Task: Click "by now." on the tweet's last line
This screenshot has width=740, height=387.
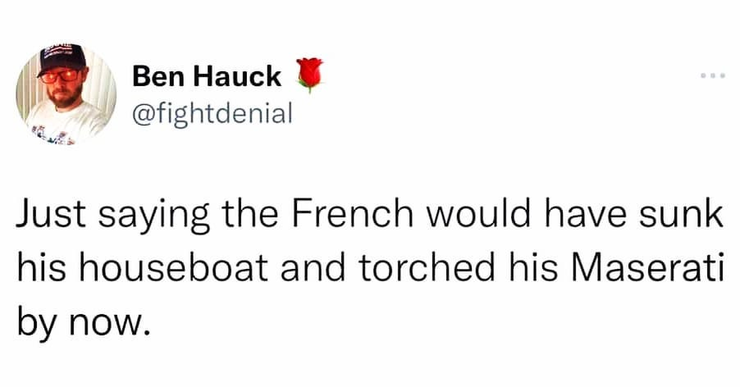Action: click(x=84, y=322)
